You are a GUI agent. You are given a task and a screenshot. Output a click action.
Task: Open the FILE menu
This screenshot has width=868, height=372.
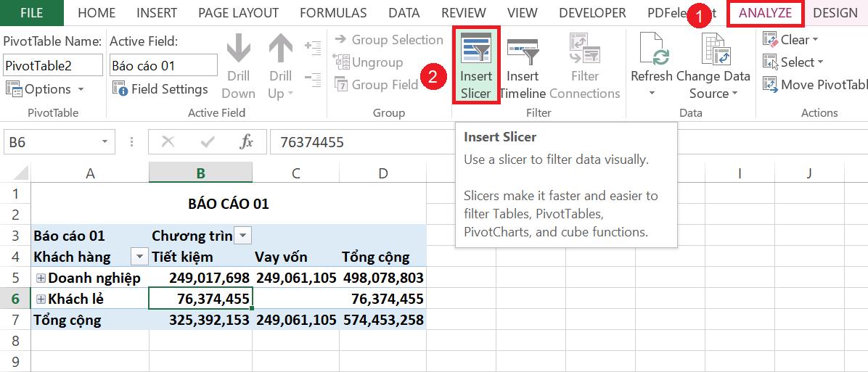point(31,13)
